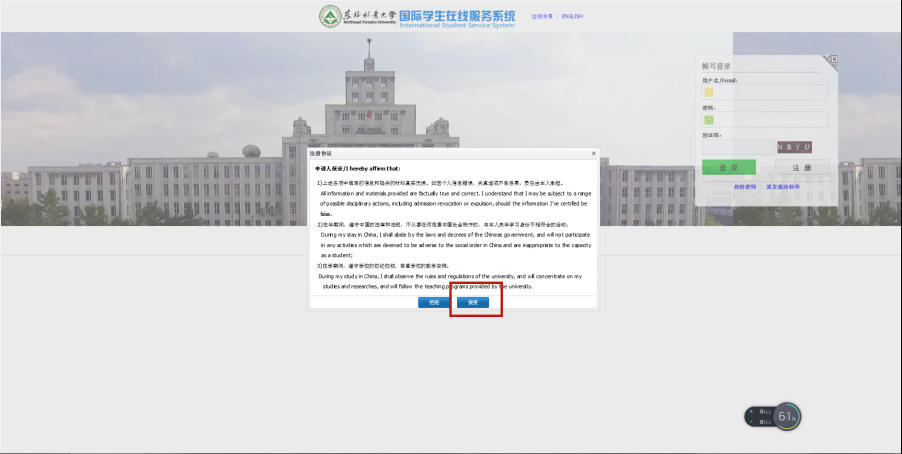Close the registration agreement dialog with X
Image resolution: width=902 pixels, height=454 pixels.
[593, 153]
